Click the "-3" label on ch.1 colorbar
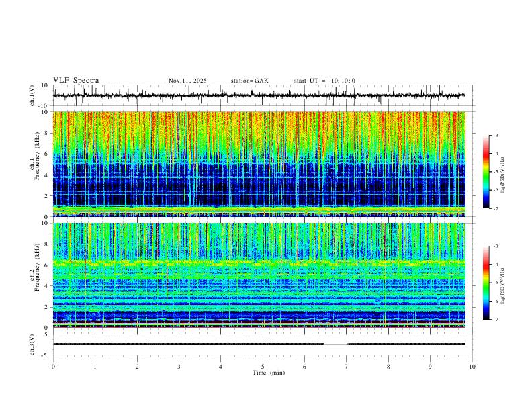The image size is (532, 411). coord(495,135)
